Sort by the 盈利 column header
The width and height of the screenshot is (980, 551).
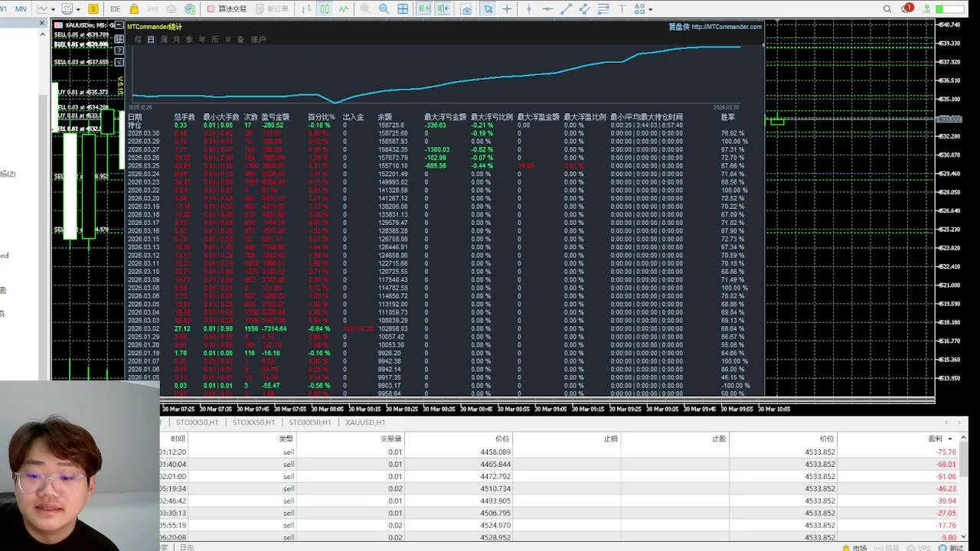click(936, 439)
